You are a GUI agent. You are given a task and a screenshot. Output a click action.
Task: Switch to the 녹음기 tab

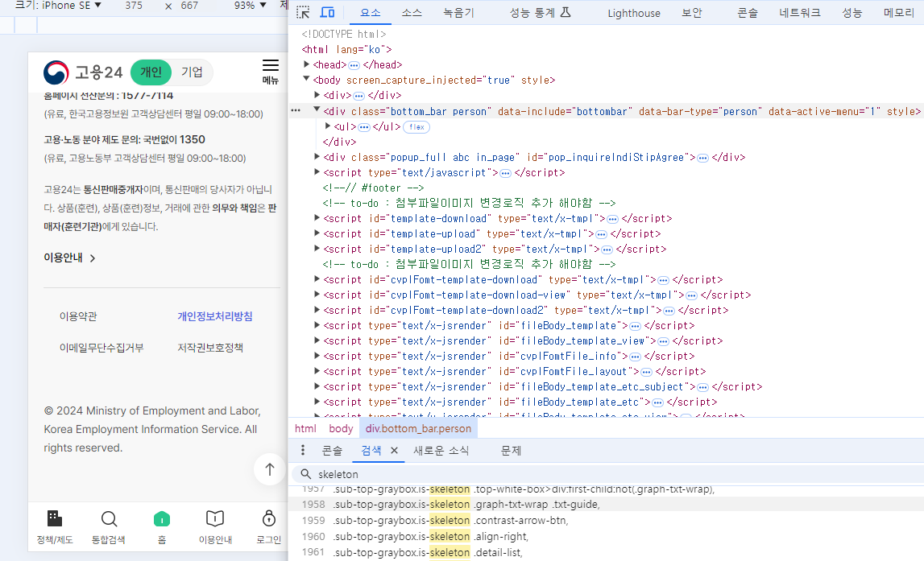458,12
